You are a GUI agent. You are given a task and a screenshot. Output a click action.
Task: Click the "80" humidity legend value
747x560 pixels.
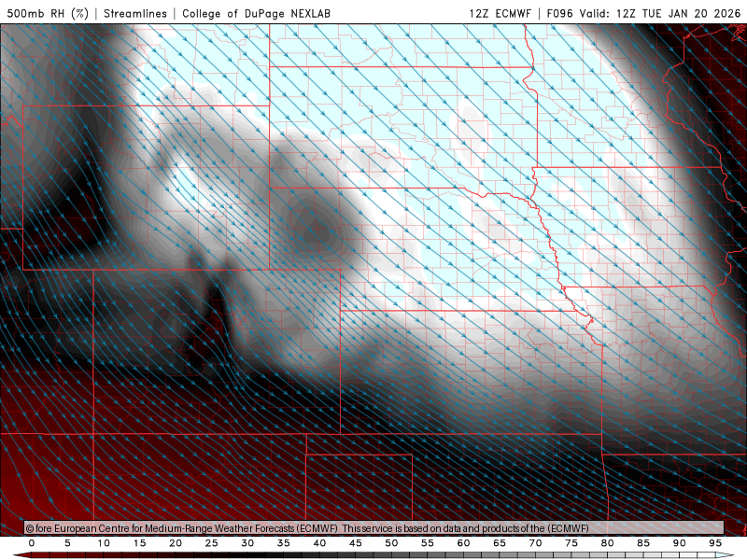coord(608,543)
